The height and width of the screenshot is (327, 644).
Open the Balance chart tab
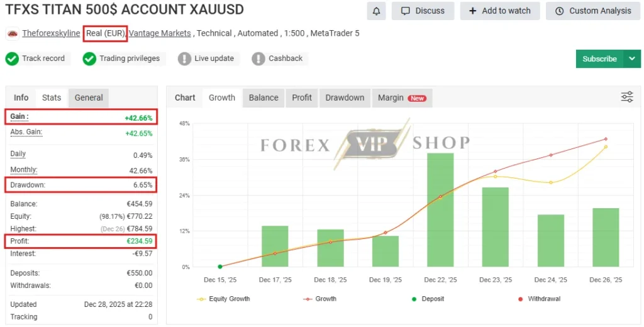264,97
